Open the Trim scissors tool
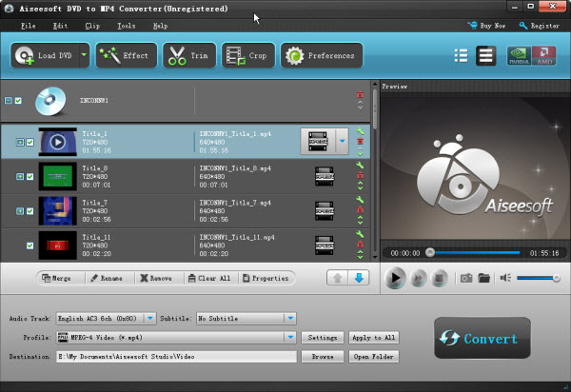 [x=188, y=55]
